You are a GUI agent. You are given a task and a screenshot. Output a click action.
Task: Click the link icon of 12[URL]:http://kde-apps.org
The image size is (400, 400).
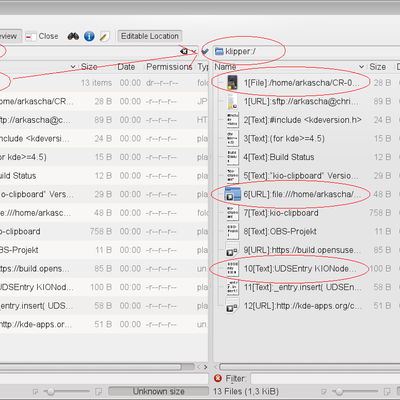[x=232, y=306]
